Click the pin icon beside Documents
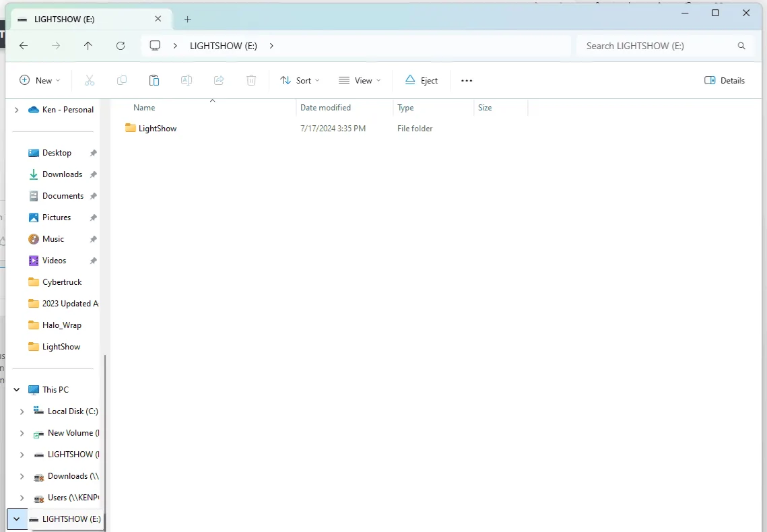The width and height of the screenshot is (767, 532). tap(94, 196)
